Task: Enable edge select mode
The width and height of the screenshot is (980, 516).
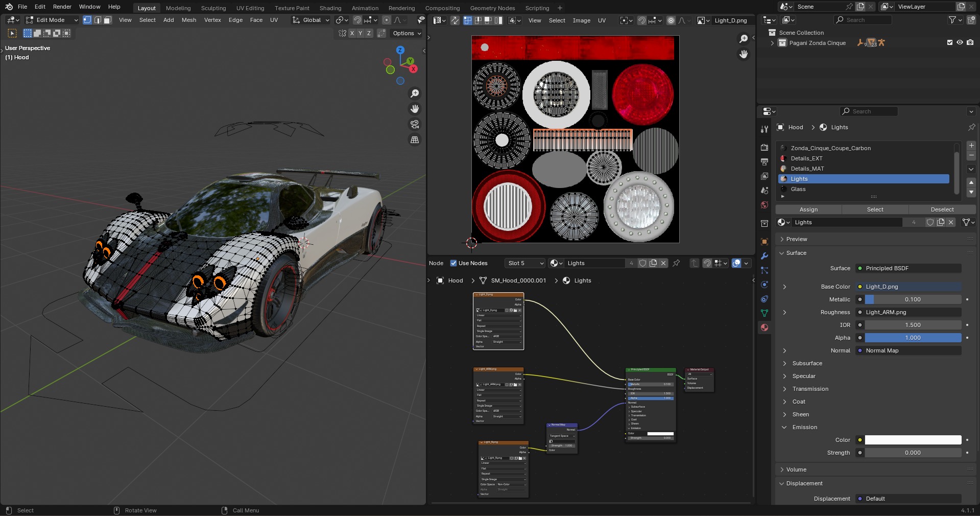Action: pos(98,20)
